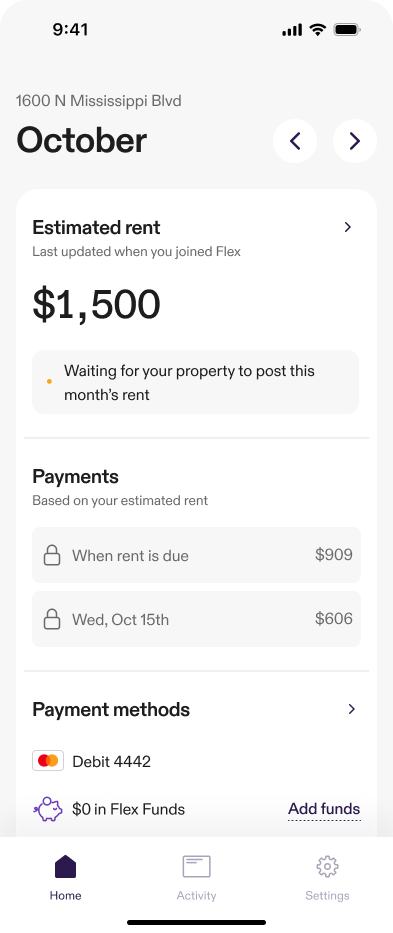Tap the Activity card icon
This screenshot has width=393, height=933.
tap(196, 866)
